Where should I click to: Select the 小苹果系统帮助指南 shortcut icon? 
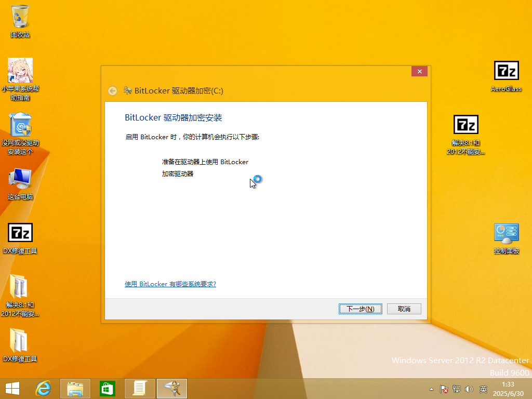(20, 79)
